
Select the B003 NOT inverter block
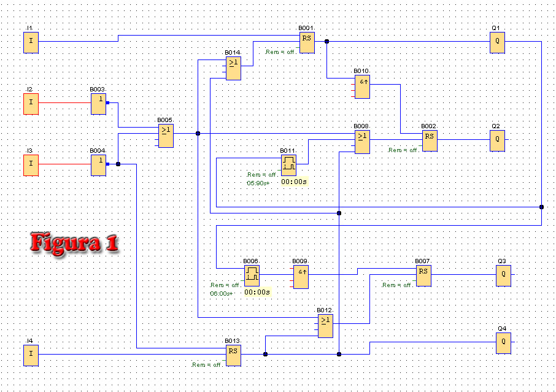[99, 104]
